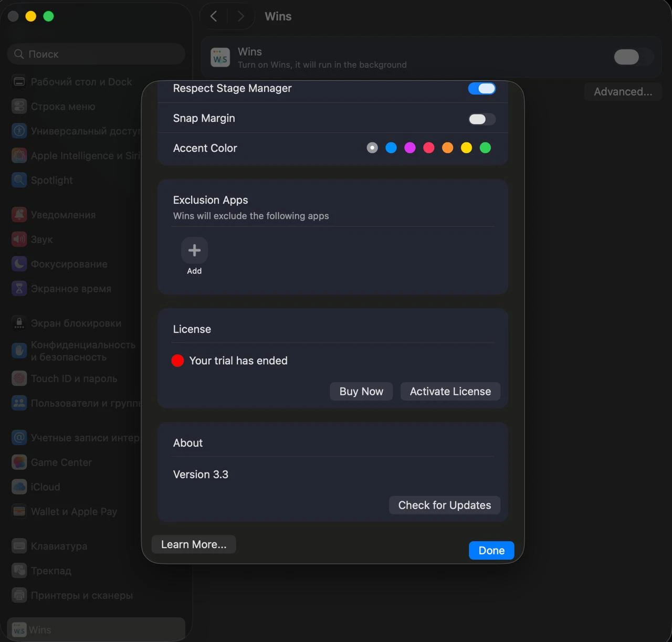Viewport: 672px width, 642px height.
Task: Open the Game Center icon
Action: coord(19,462)
